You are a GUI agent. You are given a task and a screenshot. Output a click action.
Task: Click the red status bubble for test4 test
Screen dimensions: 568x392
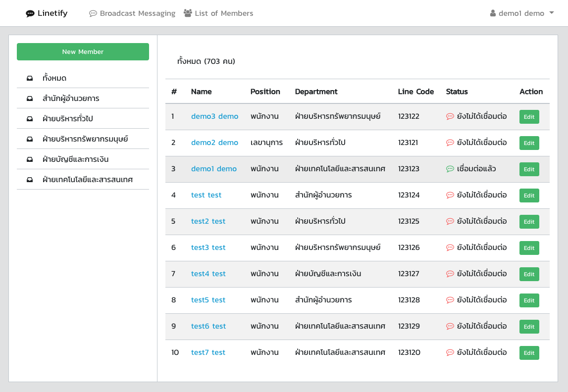coord(450,274)
